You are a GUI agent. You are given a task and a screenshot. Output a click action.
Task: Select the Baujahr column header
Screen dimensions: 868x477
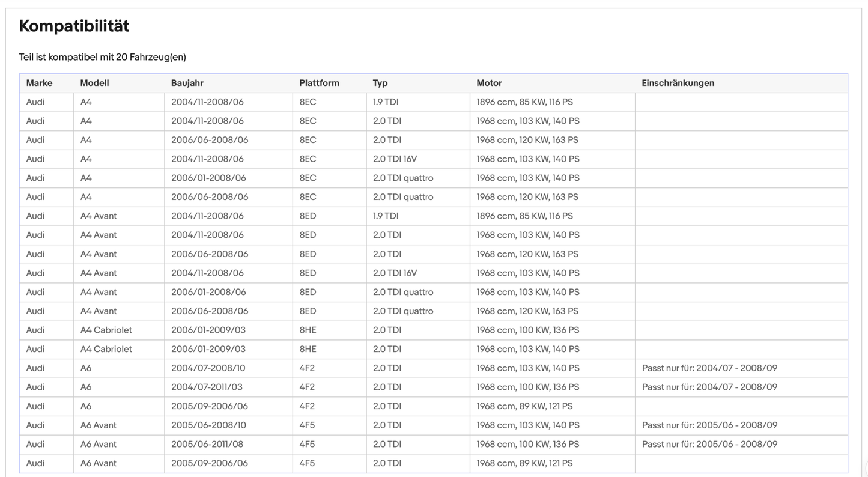click(187, 83)
